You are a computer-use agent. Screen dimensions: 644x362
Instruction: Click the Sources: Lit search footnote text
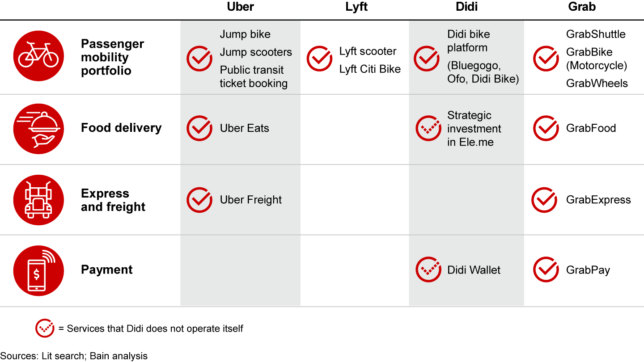click(74, 356)
